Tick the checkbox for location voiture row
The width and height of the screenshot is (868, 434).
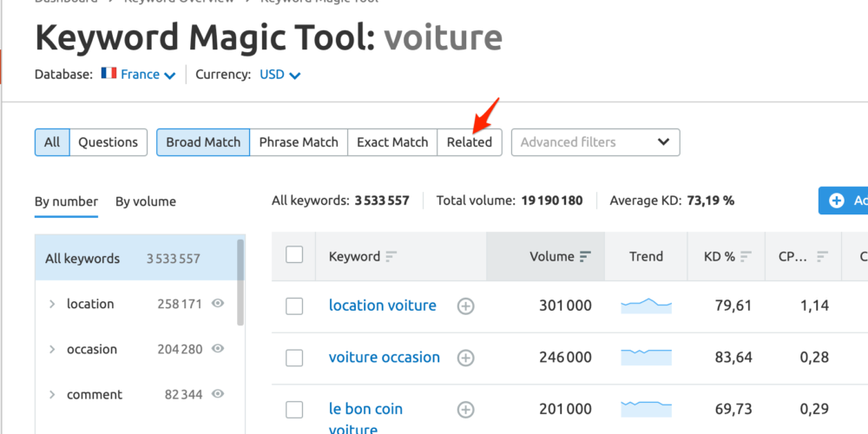coord(294,306)
